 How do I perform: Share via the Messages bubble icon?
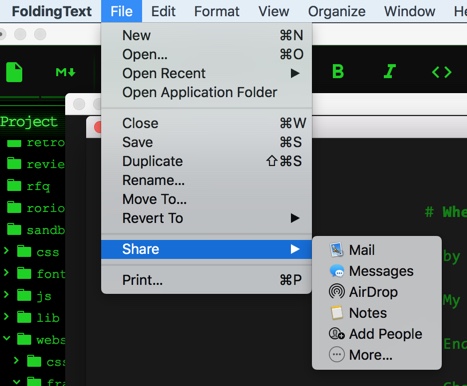[x=337, y=271]
